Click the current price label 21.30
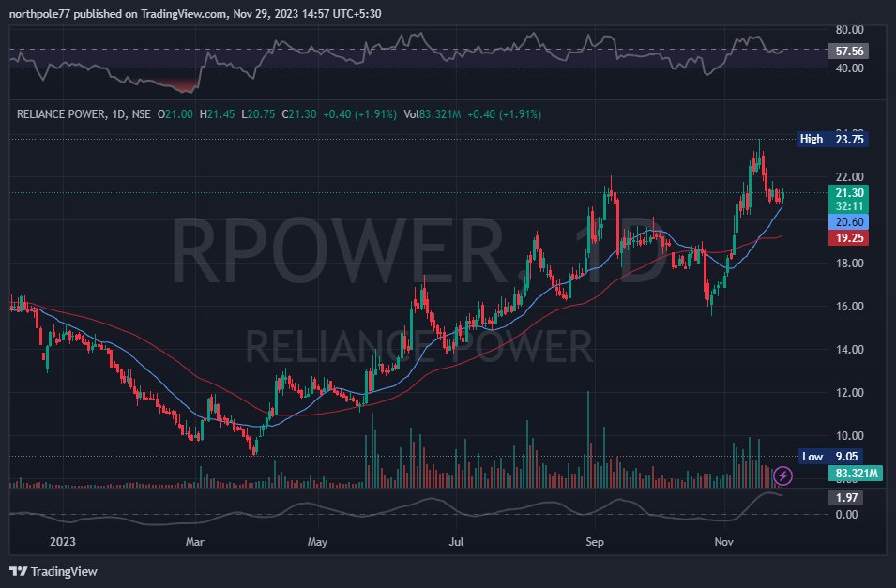The width and height of the screenshot is (896, 588). point(848,192)
